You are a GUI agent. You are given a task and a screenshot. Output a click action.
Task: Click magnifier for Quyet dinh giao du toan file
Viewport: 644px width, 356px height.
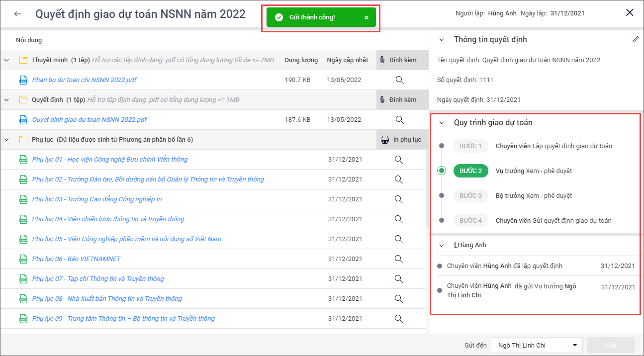[x=399, y=120]
